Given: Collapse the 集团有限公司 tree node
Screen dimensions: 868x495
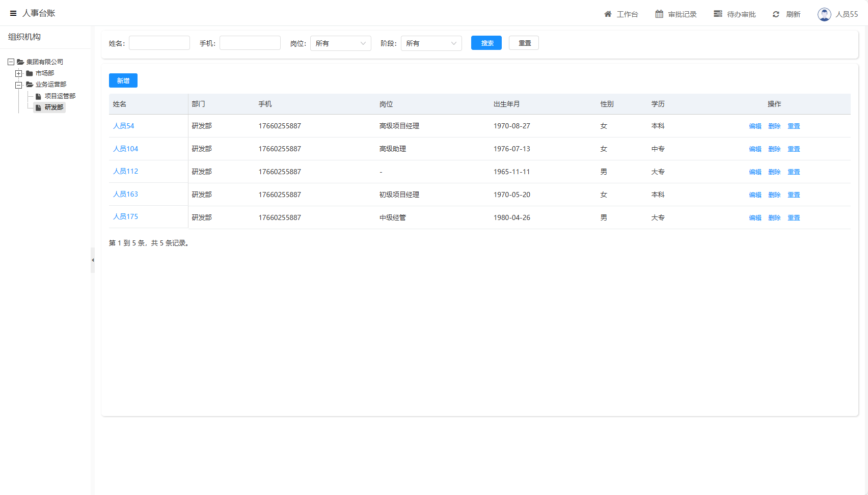Looking at the screenshot, I should pos(11,62).
